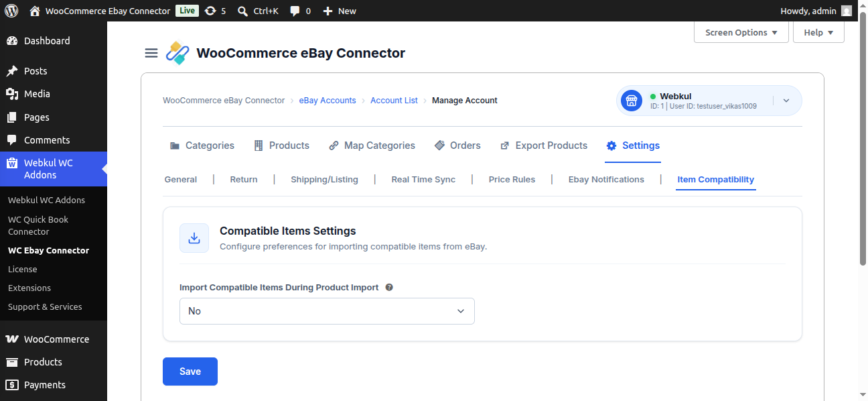Viewport: 868px width, 401px height.
Task: Toggle the hamburger menu icon
Action: point(151,53)
